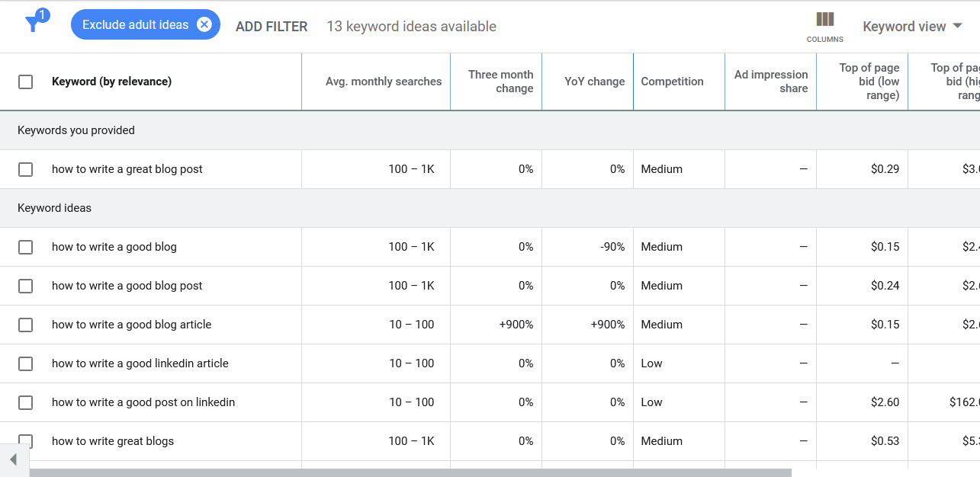
Task: Click +900% YoY change value
Action: [608, 325]
